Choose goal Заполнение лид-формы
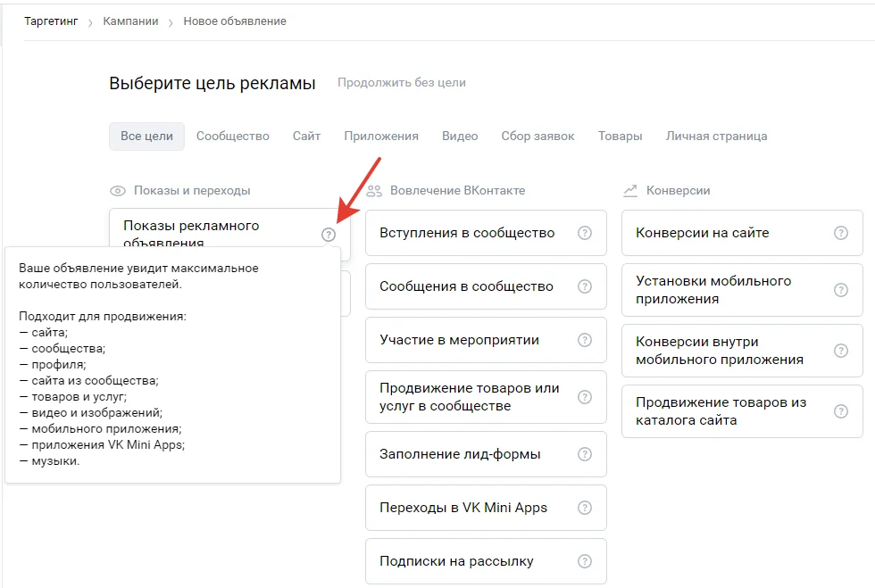This screenshot has width=875, height=588. [486, 454]
